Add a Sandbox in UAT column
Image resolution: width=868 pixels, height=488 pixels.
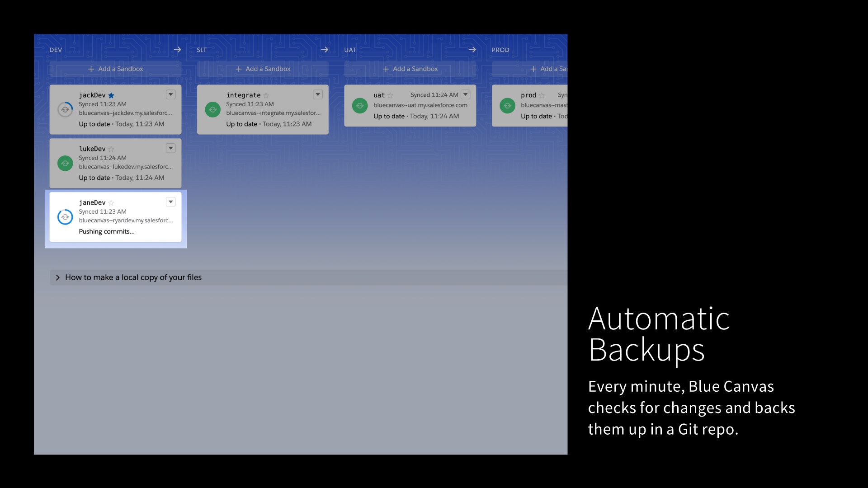(x=410, y=69)
